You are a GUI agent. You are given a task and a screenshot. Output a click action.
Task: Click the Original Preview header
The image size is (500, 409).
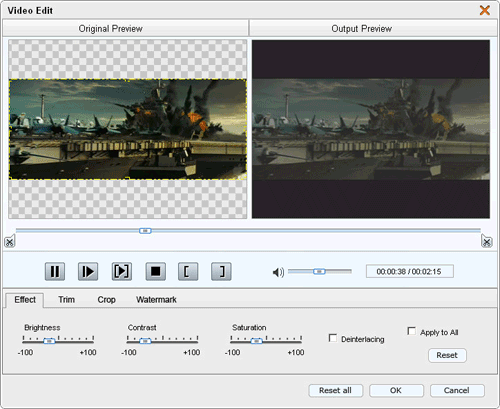[x=125, y=28]
